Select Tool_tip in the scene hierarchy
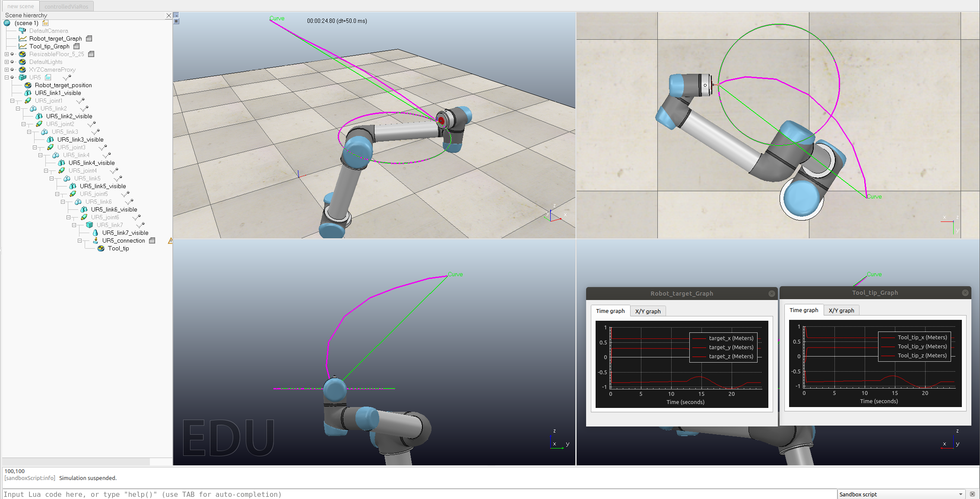This screenshot has height=499, width=980. [118, 248]
